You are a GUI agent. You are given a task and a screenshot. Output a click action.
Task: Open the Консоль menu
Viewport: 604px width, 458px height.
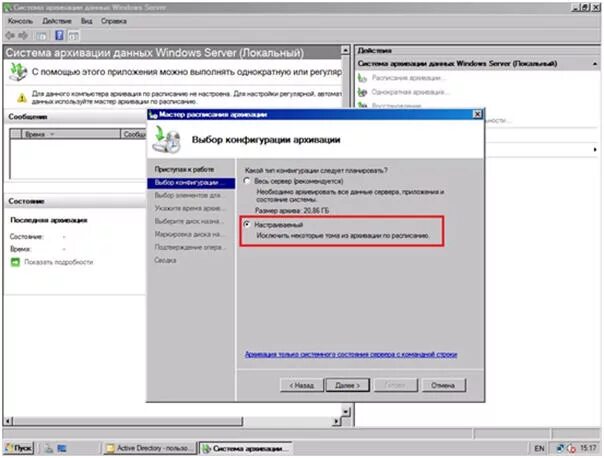click(20, 21)
